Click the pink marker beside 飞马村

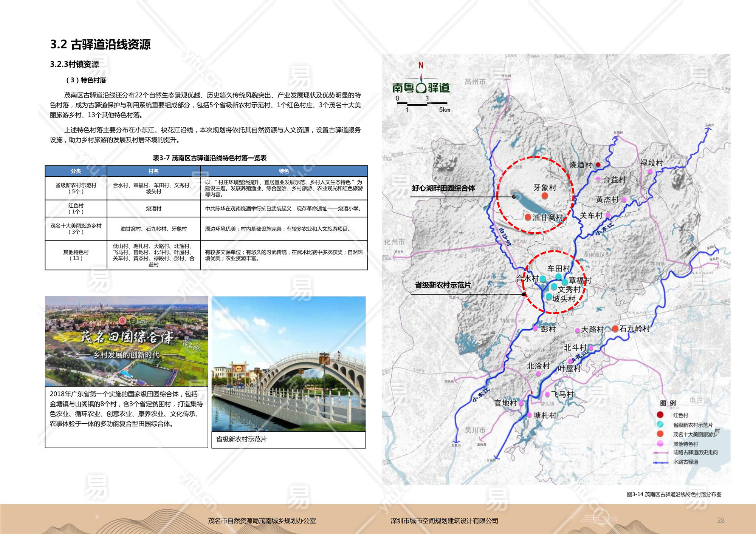coord(547,394)
